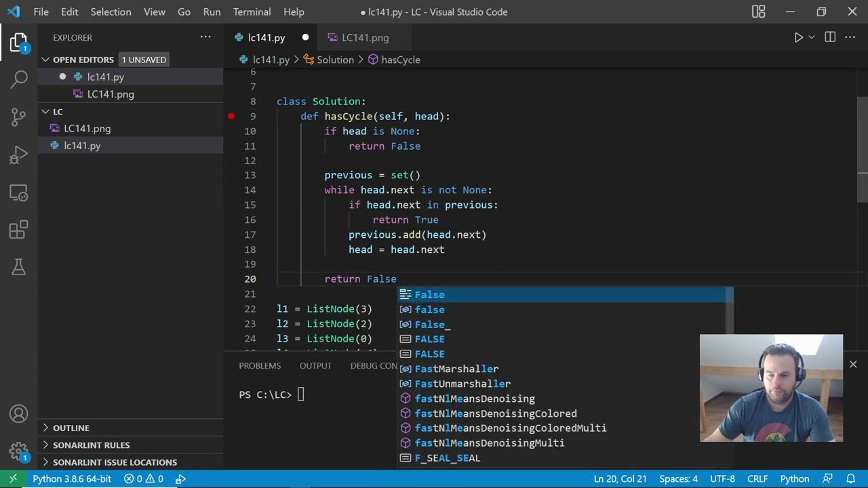Change indentation via Spaces: 4
Image resolution: width=868 pixels, height=488 pixels.
[678, 479]
